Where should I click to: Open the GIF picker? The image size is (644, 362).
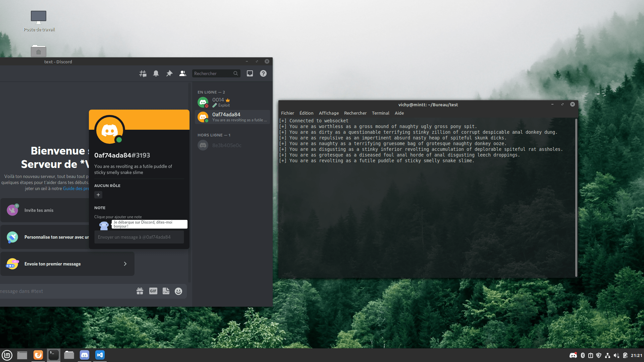[153, 291]
